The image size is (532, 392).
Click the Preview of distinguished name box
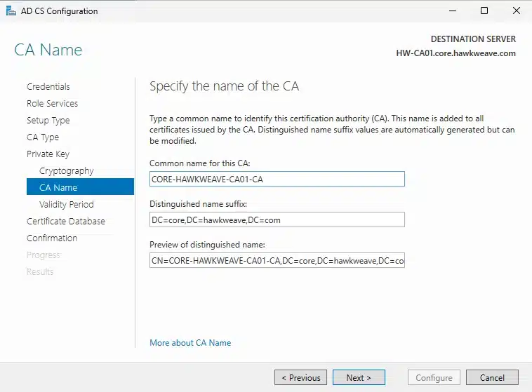pos(277,261)
